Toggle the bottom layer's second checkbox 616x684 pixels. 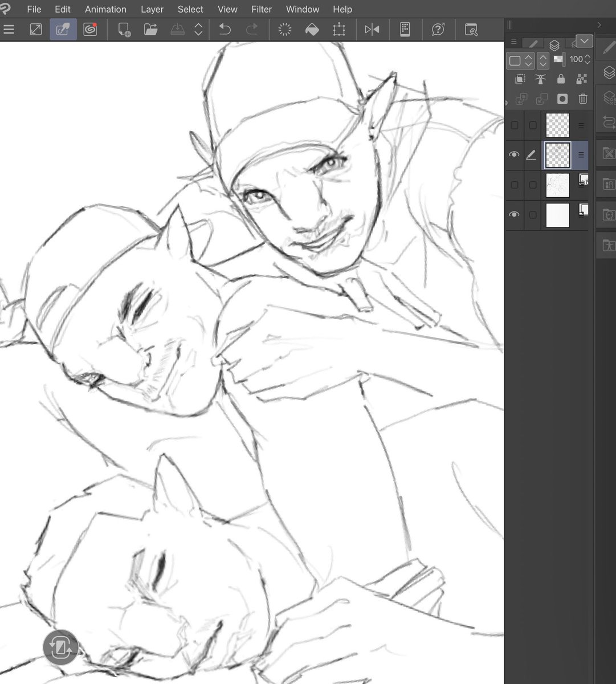(x=533, y=215)
